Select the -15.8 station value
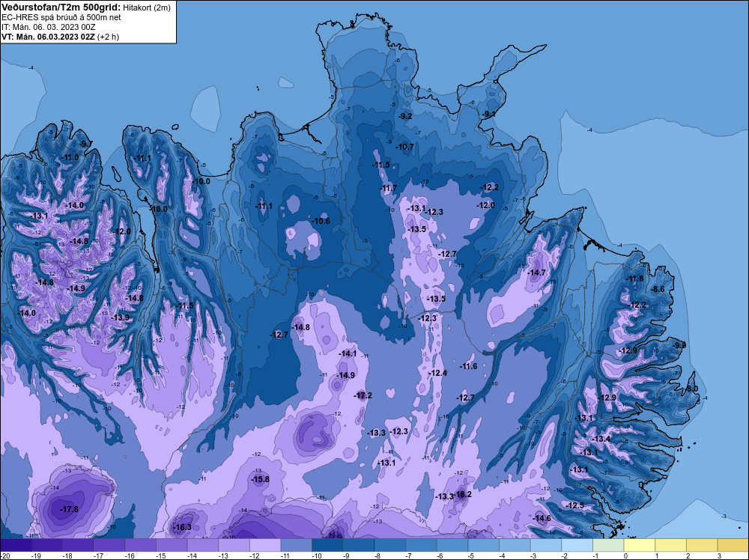 pyautogui.click(x=261, y=479)
